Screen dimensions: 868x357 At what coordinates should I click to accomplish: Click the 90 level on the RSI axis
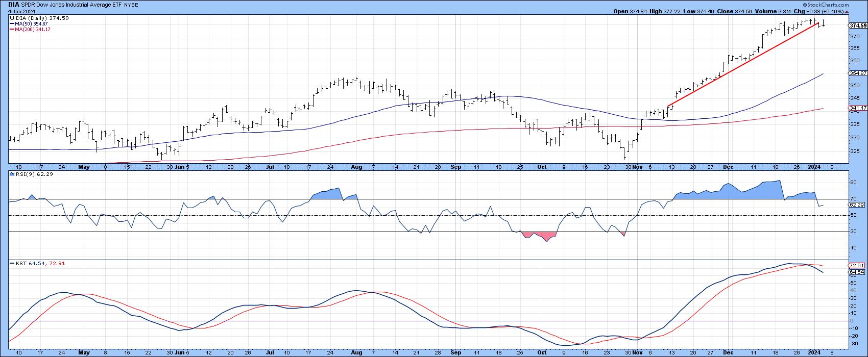coord(852,183)
